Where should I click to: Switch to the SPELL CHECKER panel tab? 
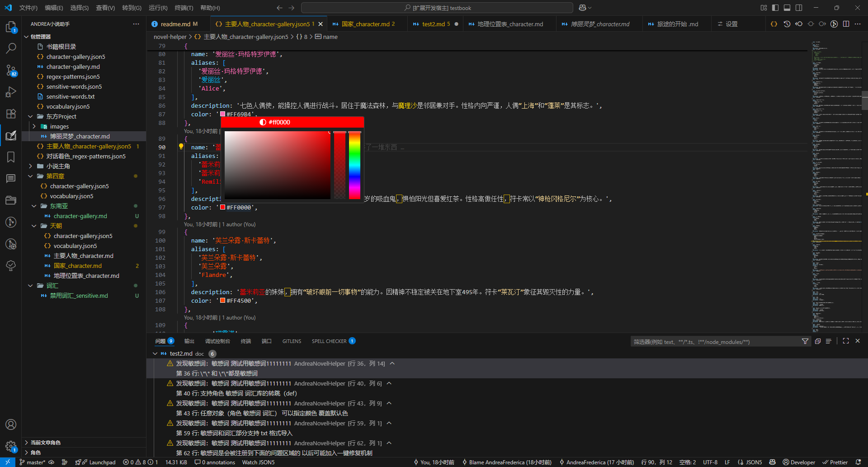[x=329, y=341]
